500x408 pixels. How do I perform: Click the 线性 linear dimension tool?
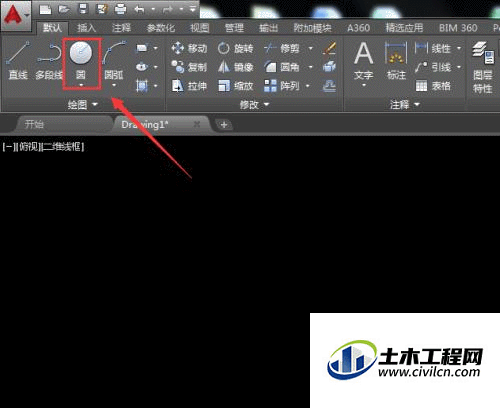click(433, 49)
